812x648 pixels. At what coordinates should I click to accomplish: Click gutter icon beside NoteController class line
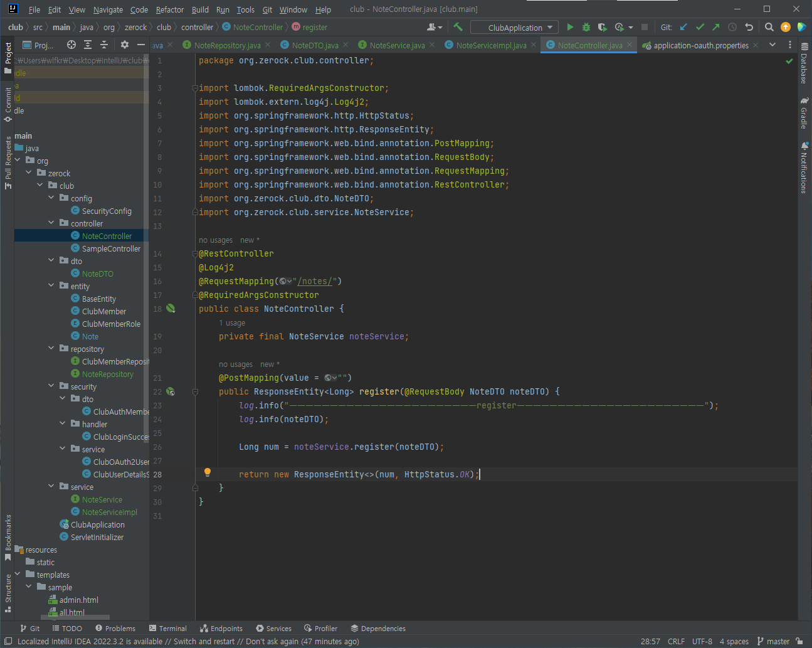171,309
